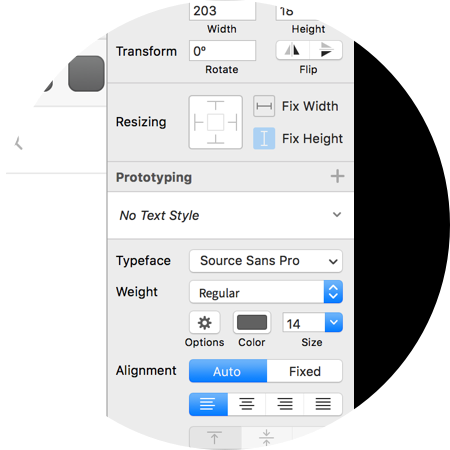Align text to the right

285,404
